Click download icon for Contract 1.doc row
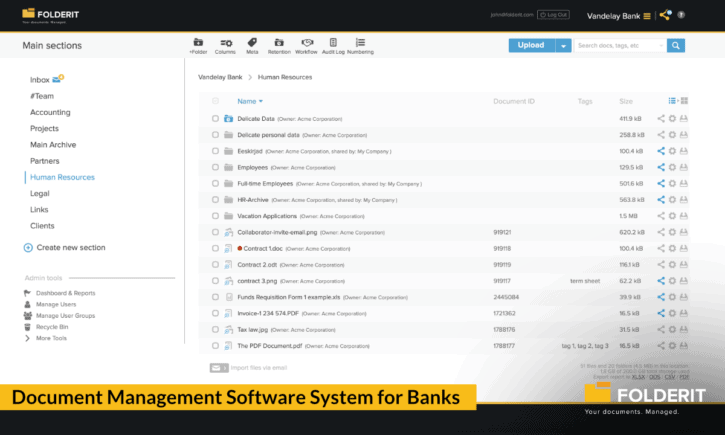Image resolution: width=725 pixels, height=435 pixels. click(x=684, y=249)
